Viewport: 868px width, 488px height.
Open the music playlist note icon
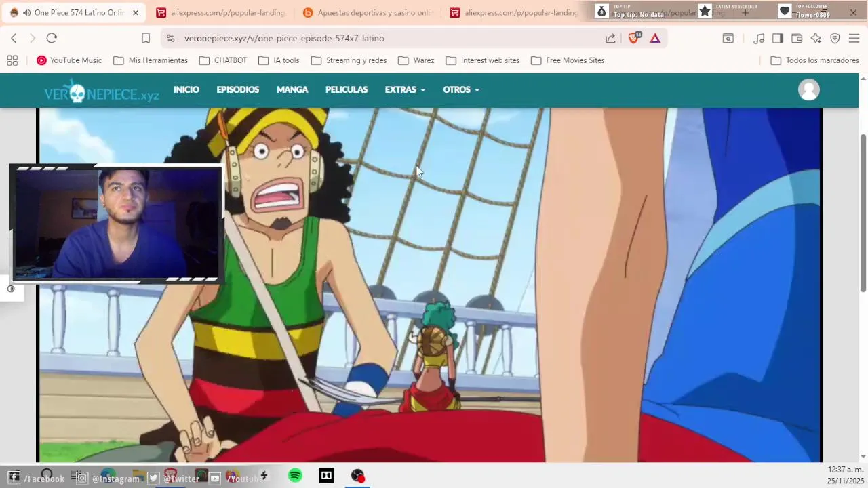759,39
